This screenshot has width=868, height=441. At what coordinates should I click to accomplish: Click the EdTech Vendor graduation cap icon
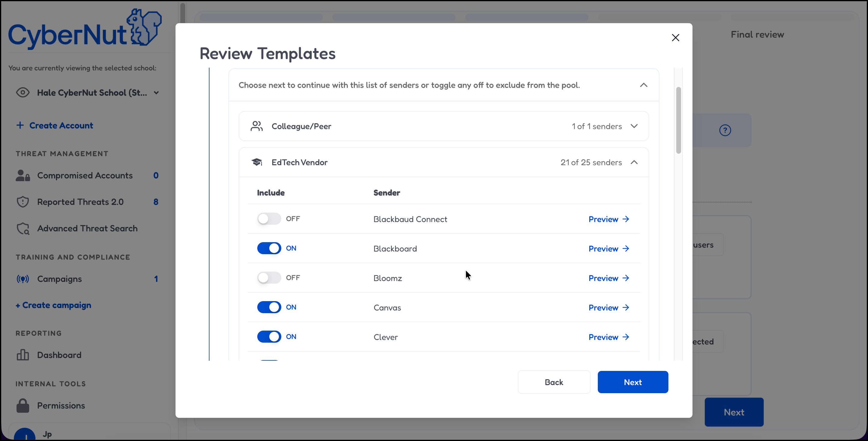(257, 162)
